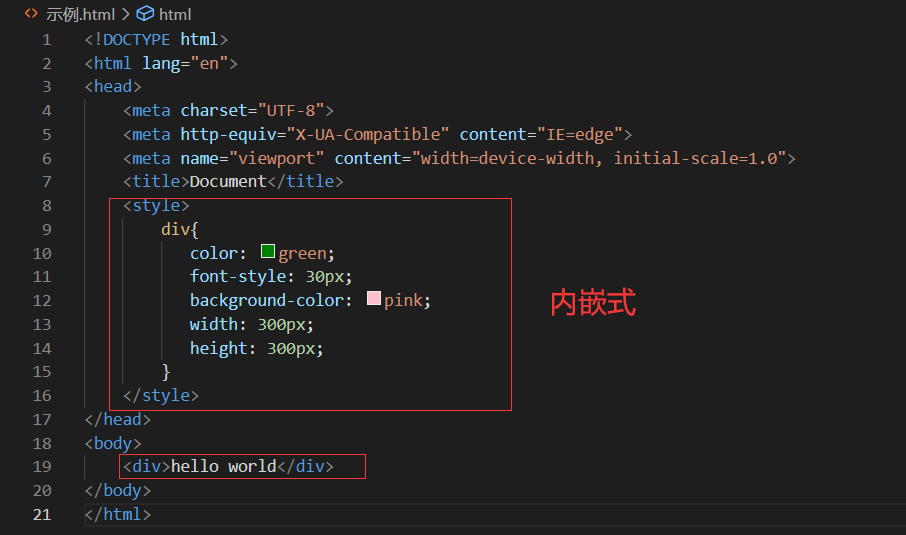Click the opening head tag

(113, 87)
